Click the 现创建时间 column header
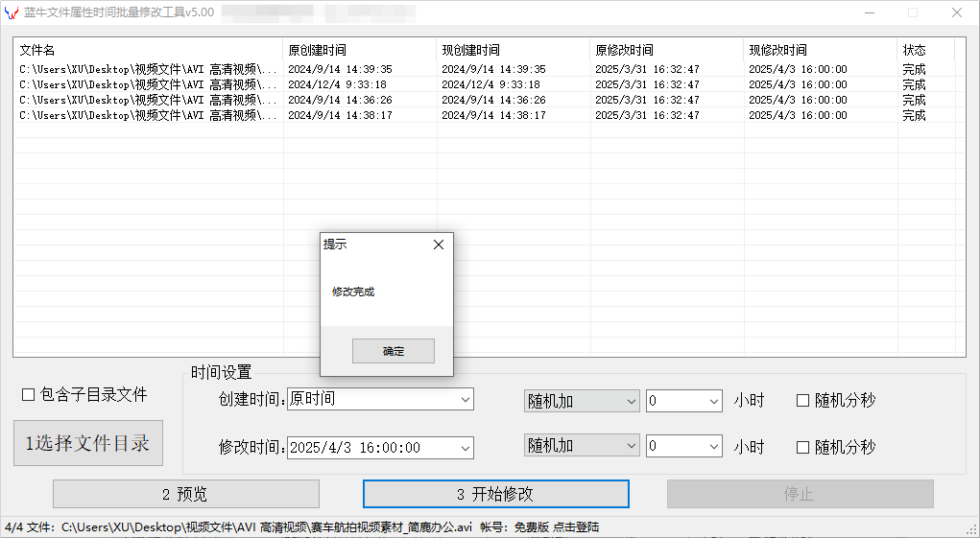 point(514,50)
